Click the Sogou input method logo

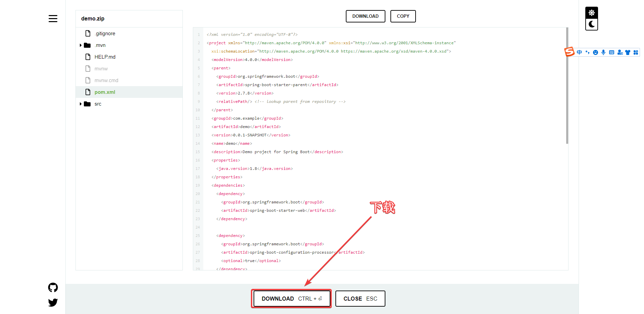point(570,52)
